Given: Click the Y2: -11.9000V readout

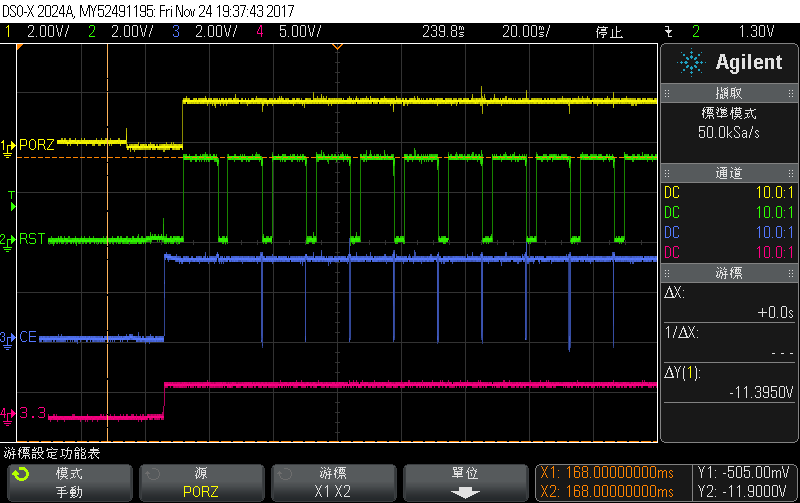Looking at the screenshot, I should pos(743,492).
